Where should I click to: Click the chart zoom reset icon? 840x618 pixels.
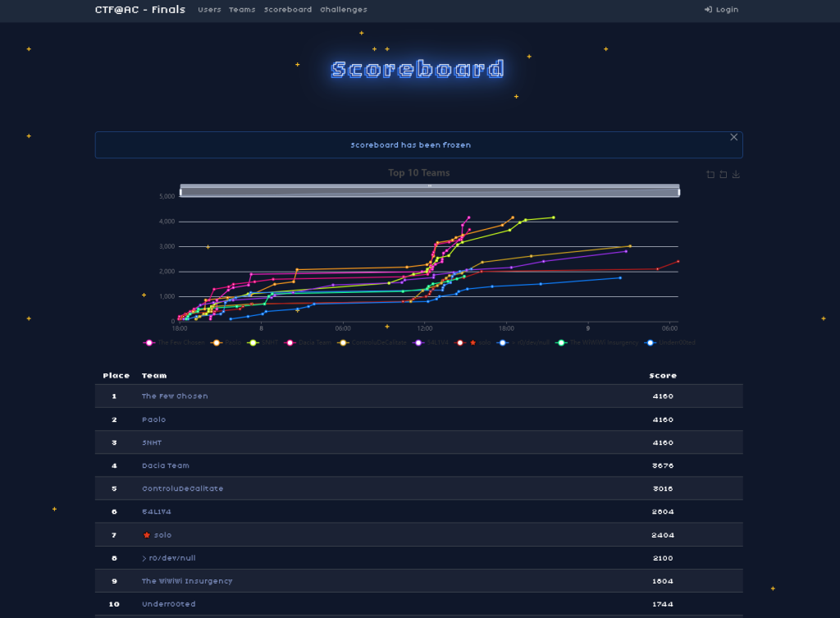[x=724, y=174]
